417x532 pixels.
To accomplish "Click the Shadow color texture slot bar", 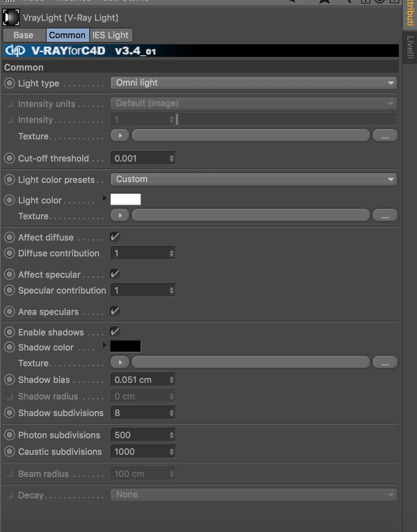I will pyautogui.click(x=251, y=362).
